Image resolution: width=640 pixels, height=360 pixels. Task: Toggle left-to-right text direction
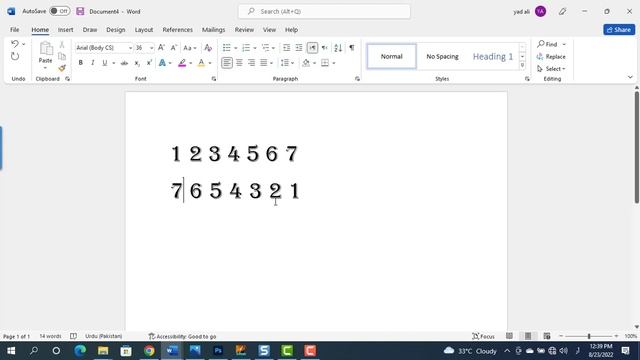312,48
